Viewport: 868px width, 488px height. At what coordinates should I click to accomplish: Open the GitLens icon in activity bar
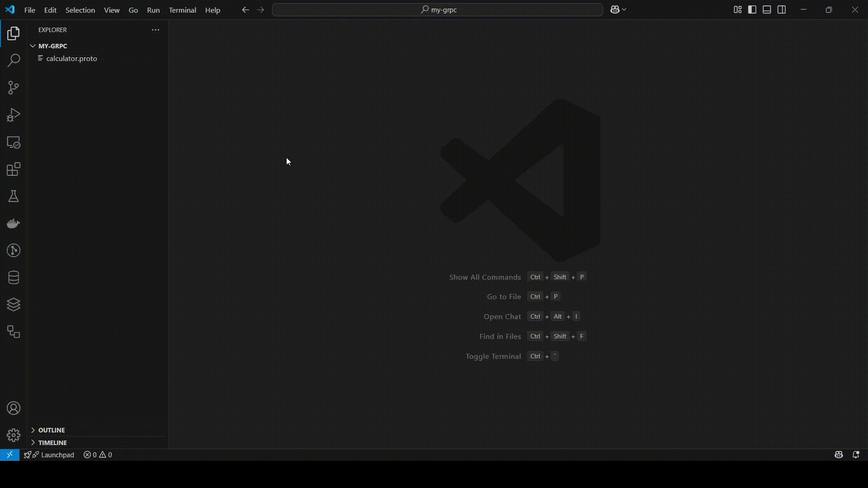pyautogui.click(x=14, y=250)
